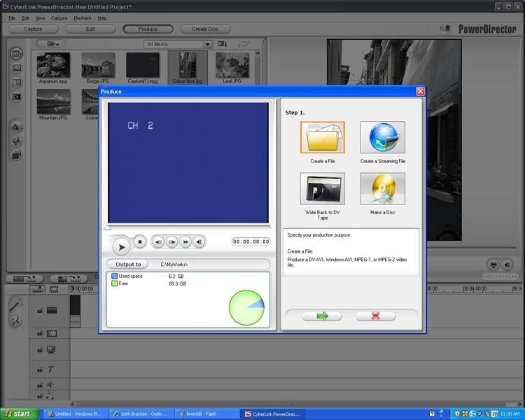Select the Capture(1).mpg thumbnail
This screenshot has width=525, height=420.
(x=143, y=65)
